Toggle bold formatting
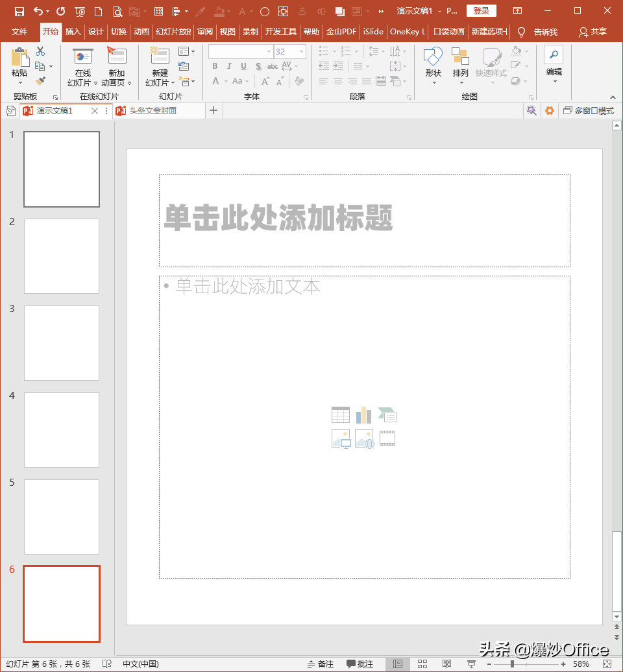The width and height of the screenshot is (623, 672). coord(215,66)
